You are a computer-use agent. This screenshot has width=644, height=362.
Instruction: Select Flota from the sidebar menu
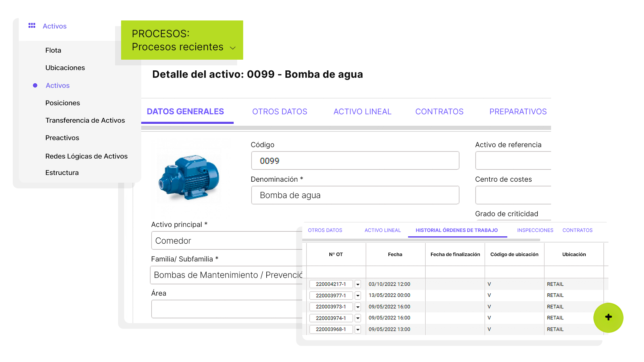pos(53,50)
